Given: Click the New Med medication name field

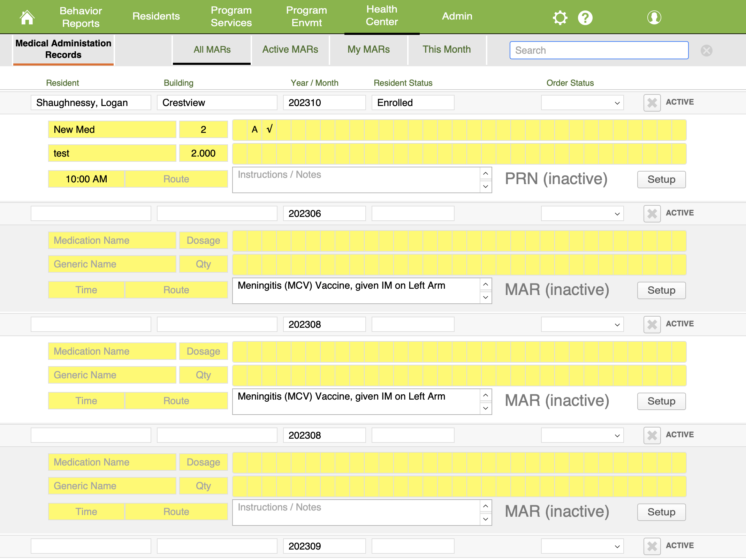Looking at the screenshot, I should coord(112,130).
